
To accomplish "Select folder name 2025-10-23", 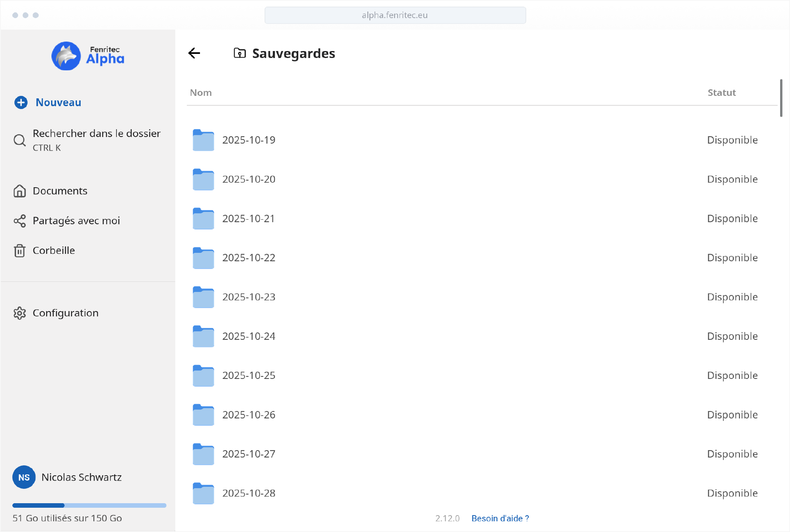I will coord(249,297).
